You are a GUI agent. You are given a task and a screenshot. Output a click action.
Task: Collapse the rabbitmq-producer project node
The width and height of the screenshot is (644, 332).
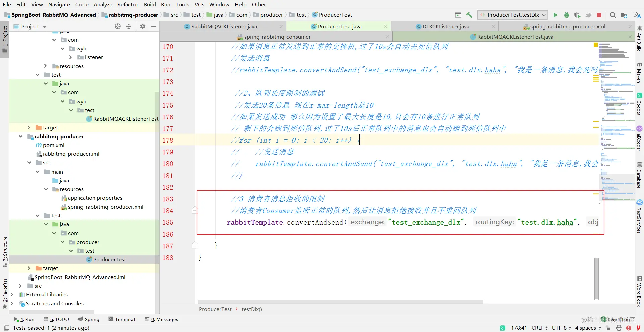[x=20, y=136]
